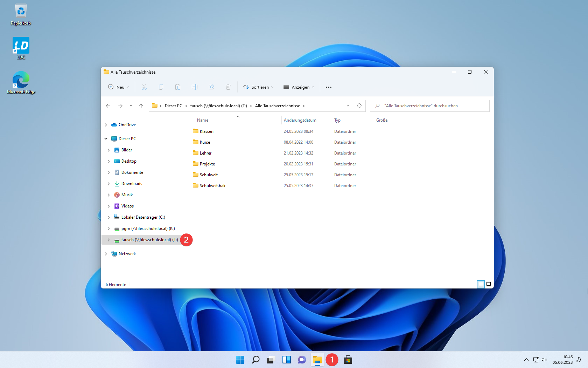Navigate up one folder level
This screenshot has width=588, height=368.
[x=141, y=106]
